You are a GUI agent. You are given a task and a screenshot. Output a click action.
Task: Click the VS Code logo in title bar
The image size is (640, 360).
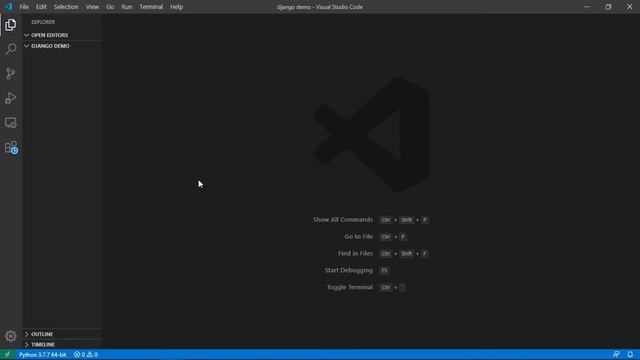8,7
